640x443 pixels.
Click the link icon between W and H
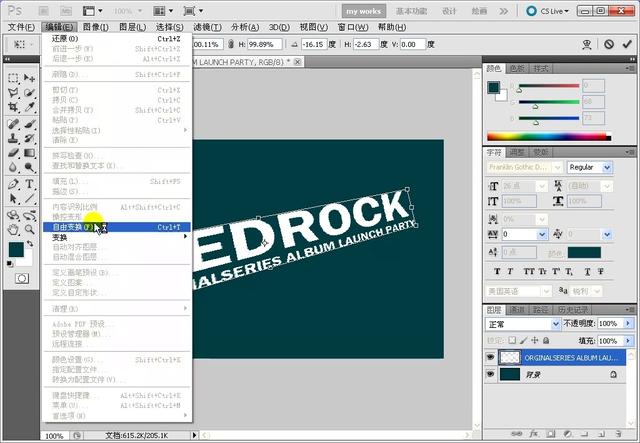point(231,44)
